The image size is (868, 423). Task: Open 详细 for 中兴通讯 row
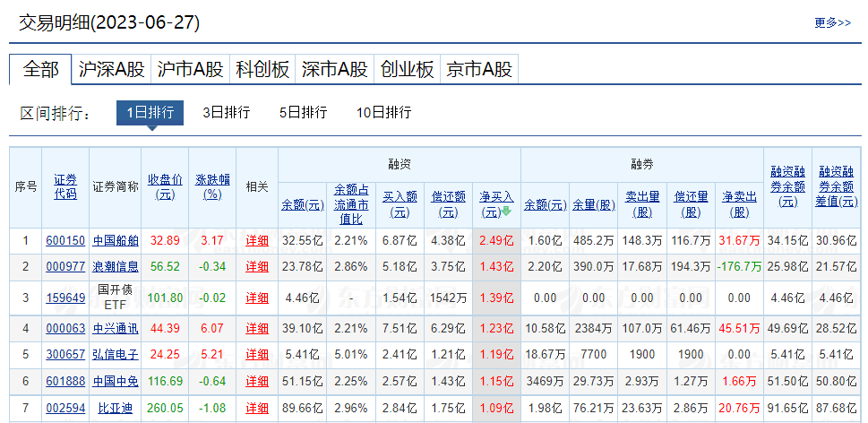pos(257,328)
